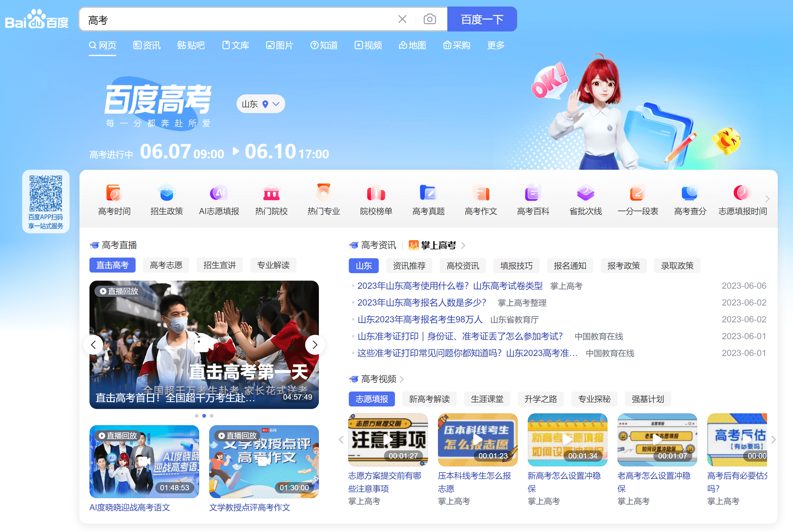Select the 招生宣讲 live tab
793x532 pixels.
coord(220,265)
